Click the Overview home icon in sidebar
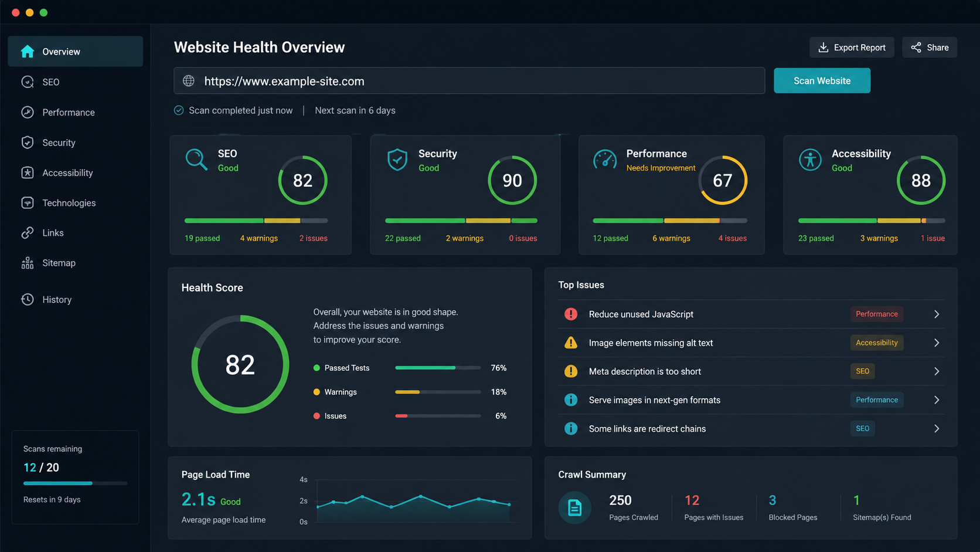This screenshot has width=980, height=552. tap(28, 51)
